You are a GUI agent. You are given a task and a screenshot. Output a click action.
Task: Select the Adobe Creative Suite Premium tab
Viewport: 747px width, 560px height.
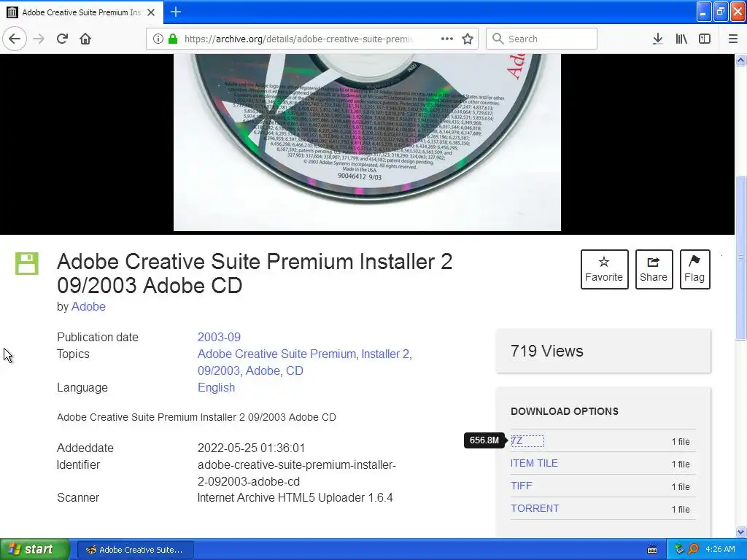[82, 12]
